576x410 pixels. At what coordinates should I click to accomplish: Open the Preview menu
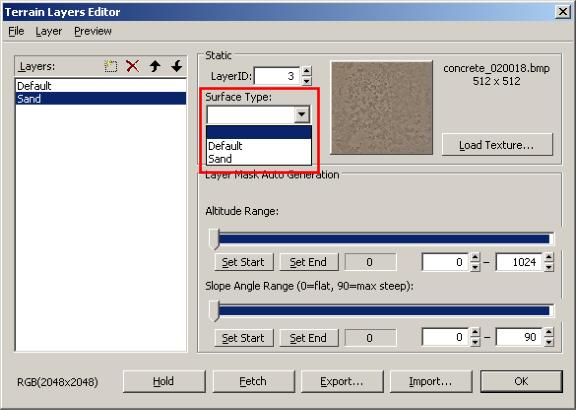[x=93, y=31]
